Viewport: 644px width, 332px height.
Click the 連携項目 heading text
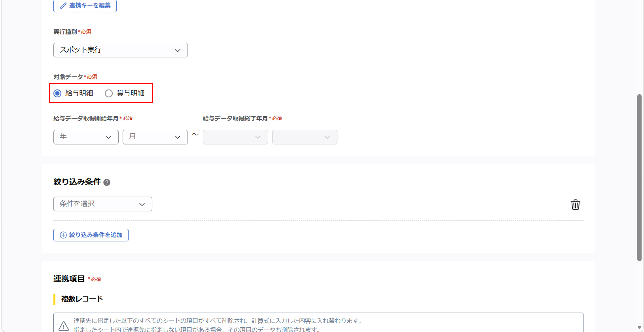69,279
